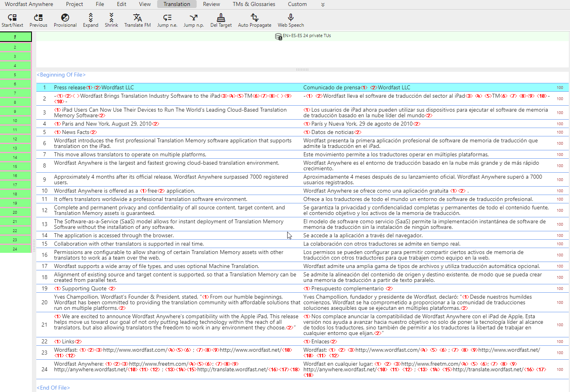Click the Start/Next toolbar icon
The image size is (570, 392).
point(12,18)
